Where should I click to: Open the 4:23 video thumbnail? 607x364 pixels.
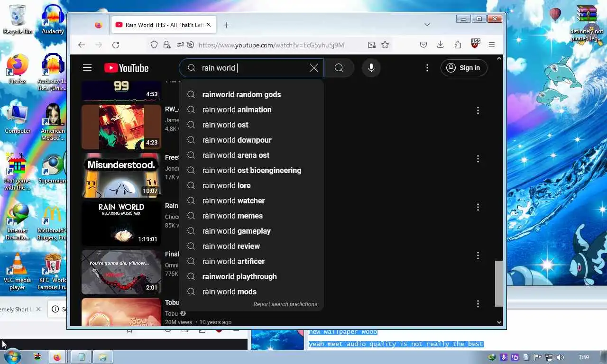pos(121,127)
